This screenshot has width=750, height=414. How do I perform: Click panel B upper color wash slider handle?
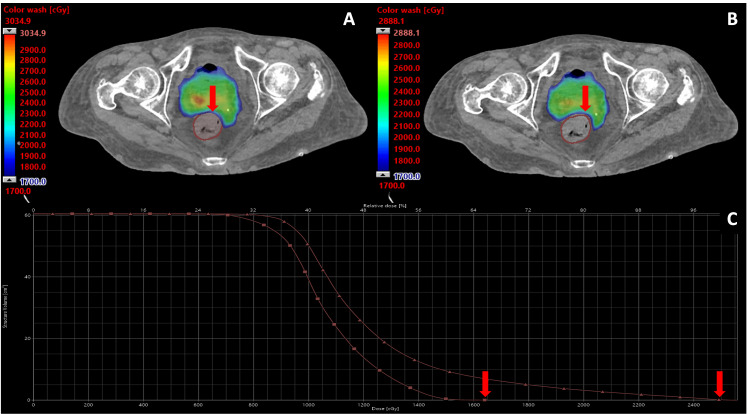tap(383, 31)
